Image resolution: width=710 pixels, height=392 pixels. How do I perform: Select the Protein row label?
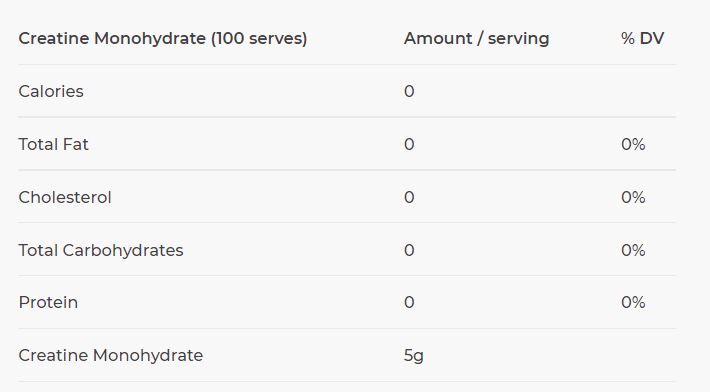coord(48,302)
